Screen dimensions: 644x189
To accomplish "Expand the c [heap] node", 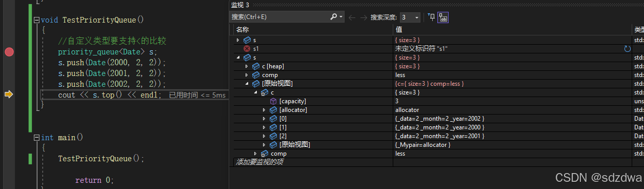I will [x=247, y=66].
